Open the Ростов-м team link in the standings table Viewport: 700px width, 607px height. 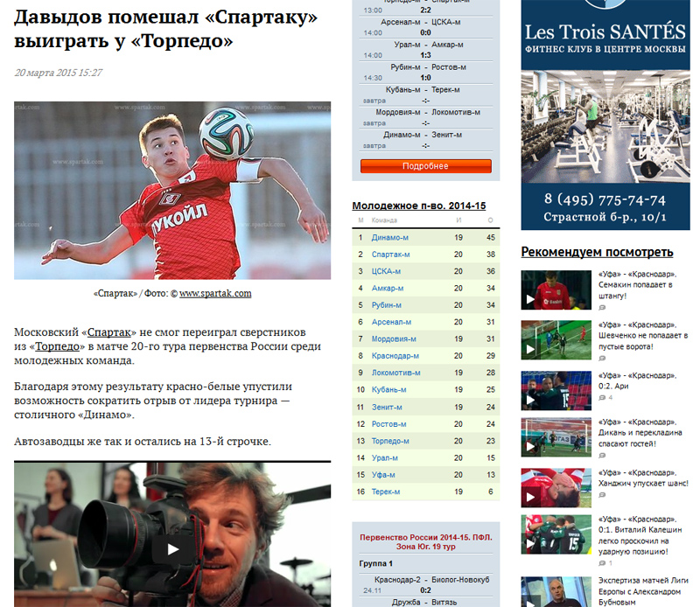(388, 424)
